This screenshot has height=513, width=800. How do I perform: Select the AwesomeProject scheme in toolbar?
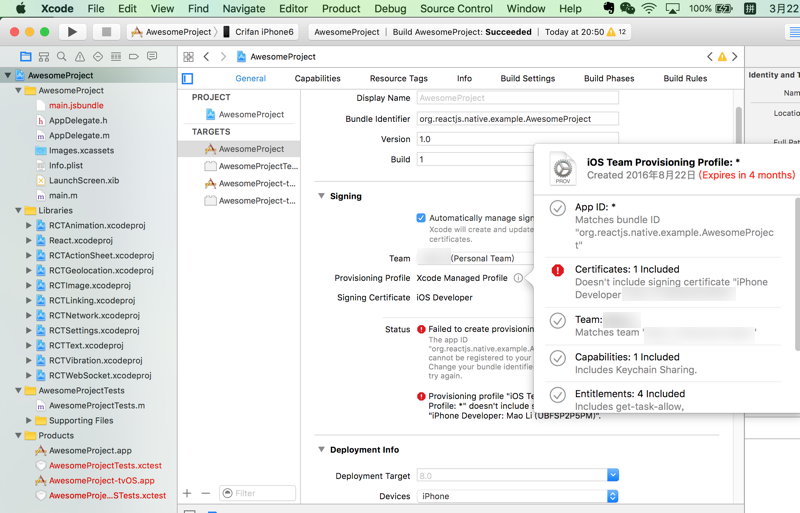[172, 32]
